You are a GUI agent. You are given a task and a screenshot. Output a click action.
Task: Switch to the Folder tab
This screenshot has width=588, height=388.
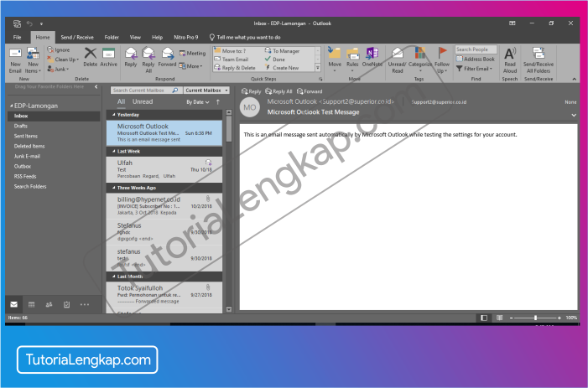(x=112, y=37)
